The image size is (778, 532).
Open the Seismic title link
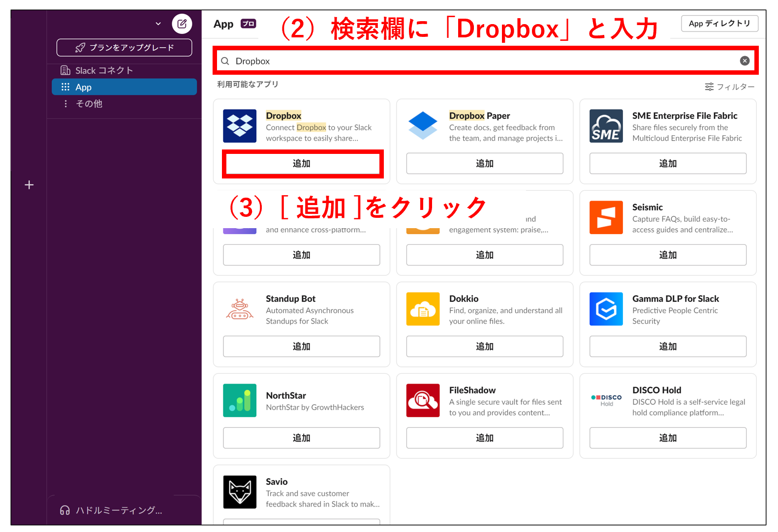[x=647, y=207]
